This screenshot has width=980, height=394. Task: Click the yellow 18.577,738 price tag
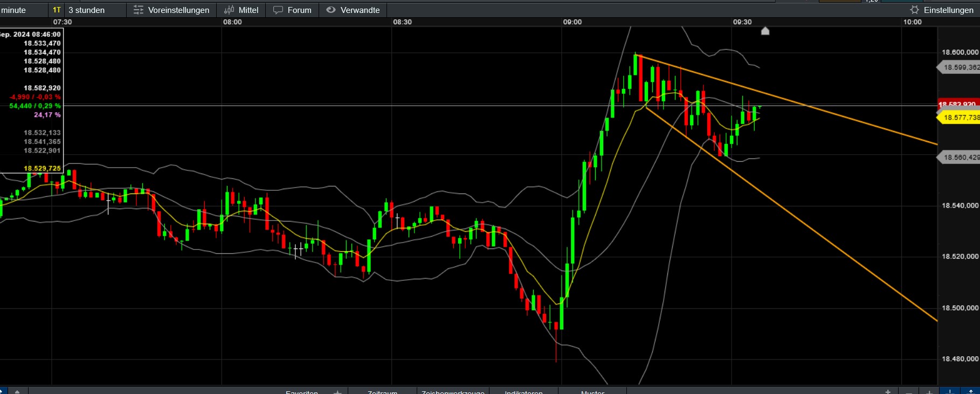click(959, 117)
